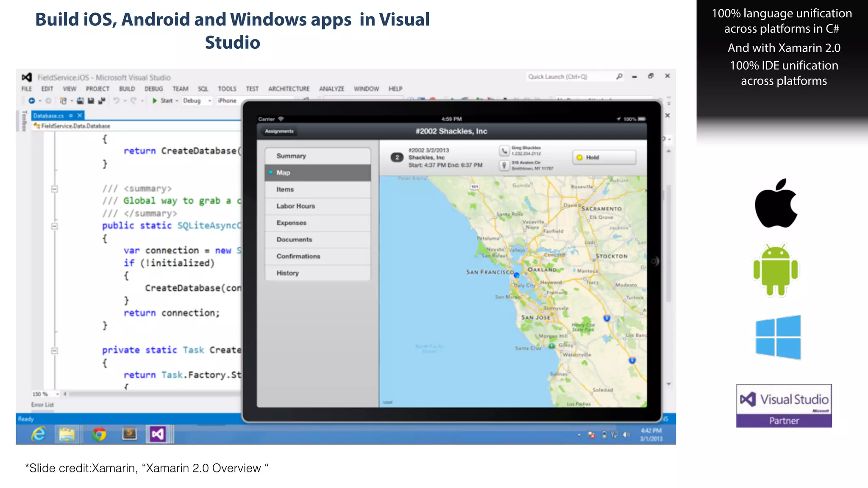Toggle the Hold status button
The width and height of the screenshot is (868, 488).
[604, 157]
